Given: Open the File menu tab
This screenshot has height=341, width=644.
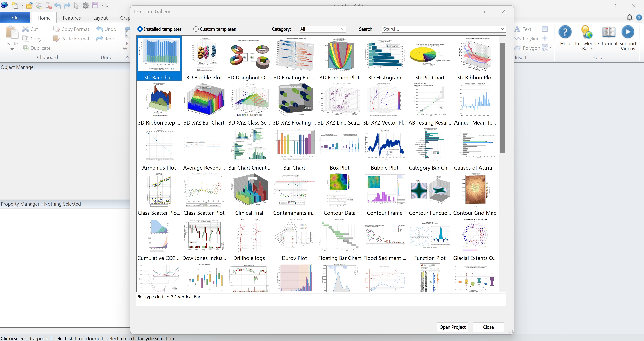Looking at the screenshot, I should 15,18.
